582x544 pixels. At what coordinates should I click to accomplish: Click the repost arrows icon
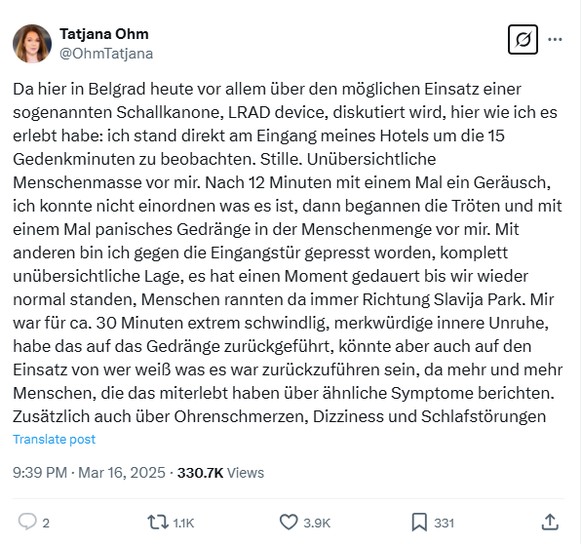coord(158,522)
